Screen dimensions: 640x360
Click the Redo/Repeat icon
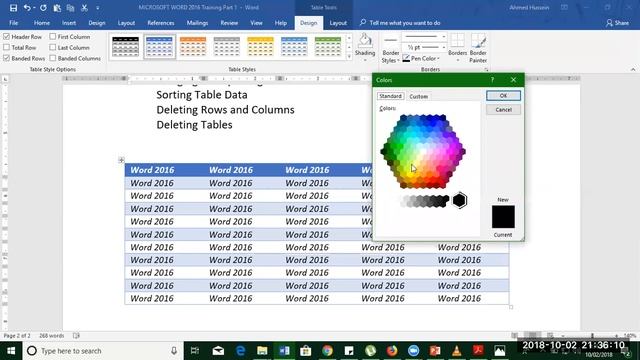pos(43,8)
